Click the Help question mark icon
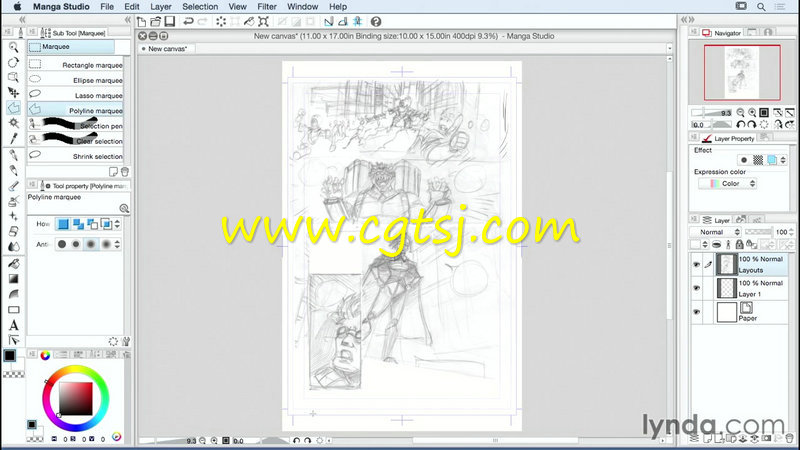This screenshot has height=450, width=800. pos(376,21)
